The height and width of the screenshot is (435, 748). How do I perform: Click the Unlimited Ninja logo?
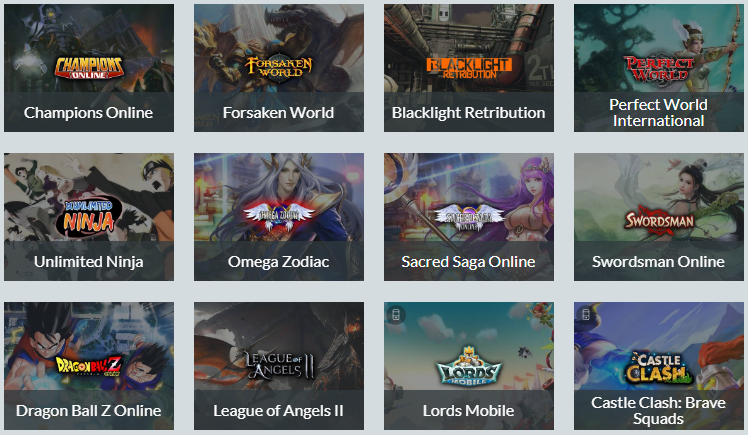(89, 217)
